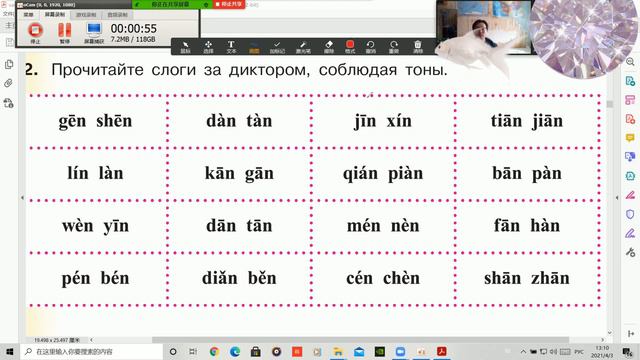Click syllable pair 'gēn shēn'
Screen dimensions: 640x360
point(95,121)
